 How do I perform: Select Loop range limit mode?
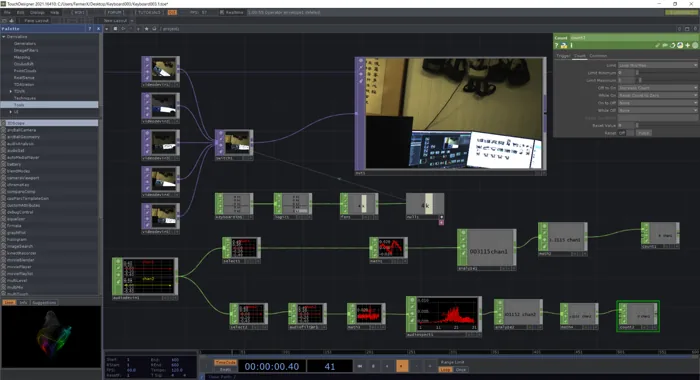click(446, 370)
